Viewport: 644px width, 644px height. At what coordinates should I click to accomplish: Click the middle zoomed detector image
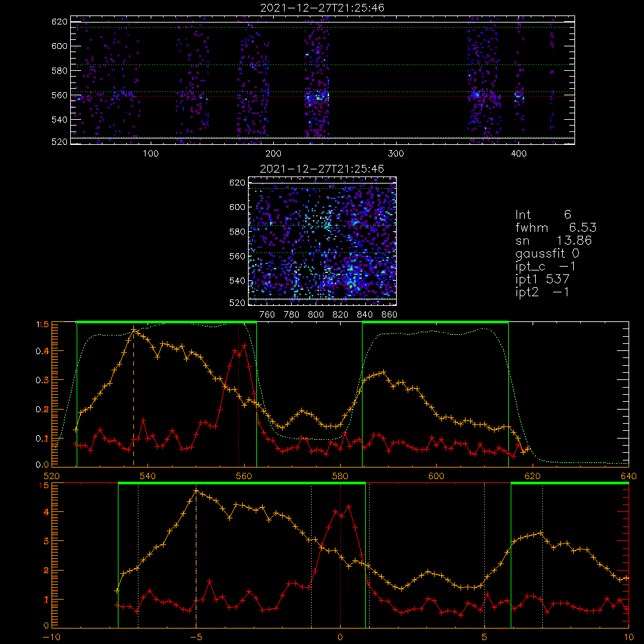[323, 241]
